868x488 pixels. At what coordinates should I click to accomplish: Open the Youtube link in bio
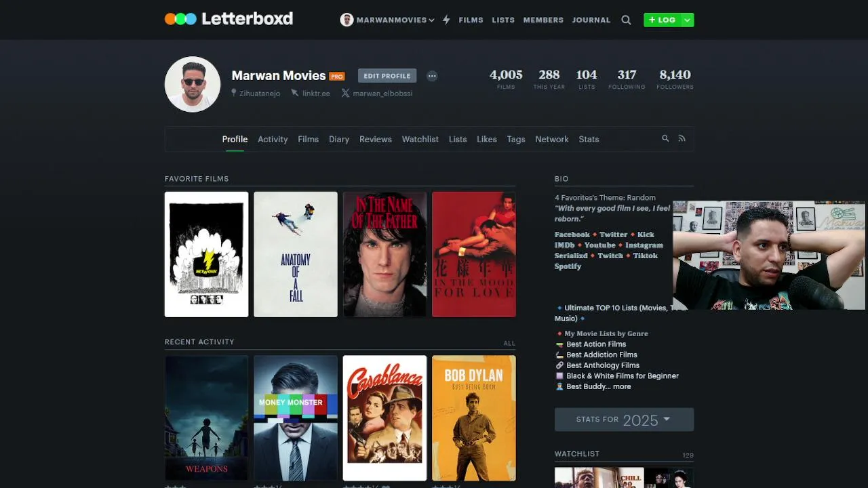click(599, 245)
